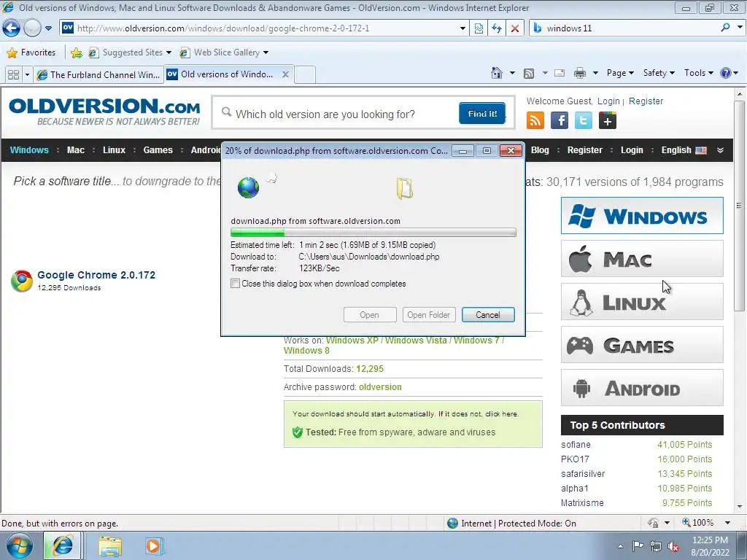Click the network tray icon

point(656,546)
